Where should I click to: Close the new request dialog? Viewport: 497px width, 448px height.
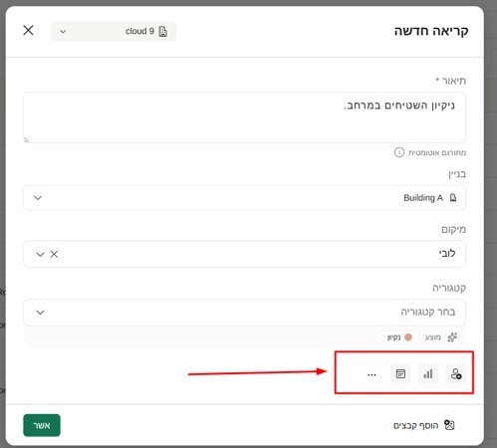click(28, 30)
